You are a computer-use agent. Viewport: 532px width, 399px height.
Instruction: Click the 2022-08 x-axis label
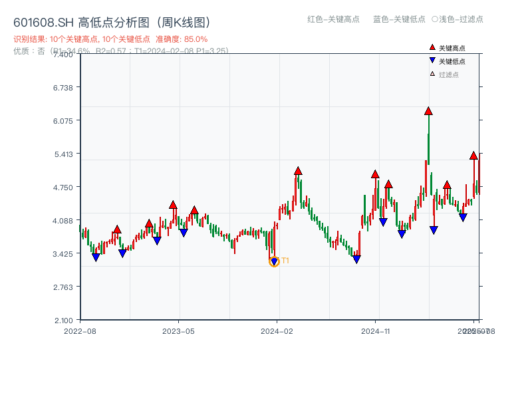coord(80,331)
